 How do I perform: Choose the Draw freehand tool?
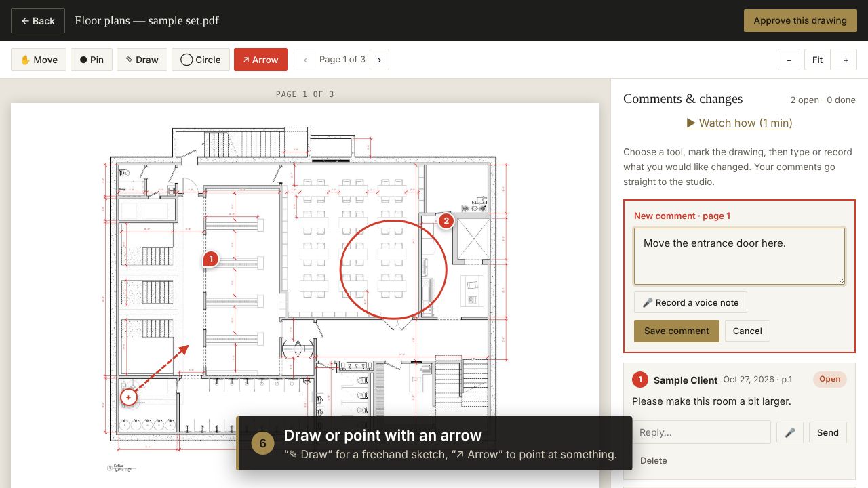pyautogui.click(x=142, y=60)
